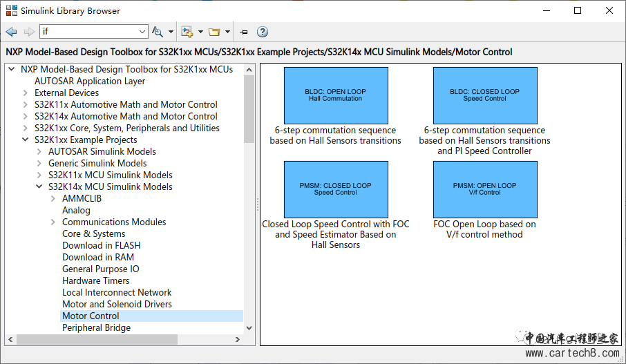Open help with the question mark icon

[x=263, y=32]
